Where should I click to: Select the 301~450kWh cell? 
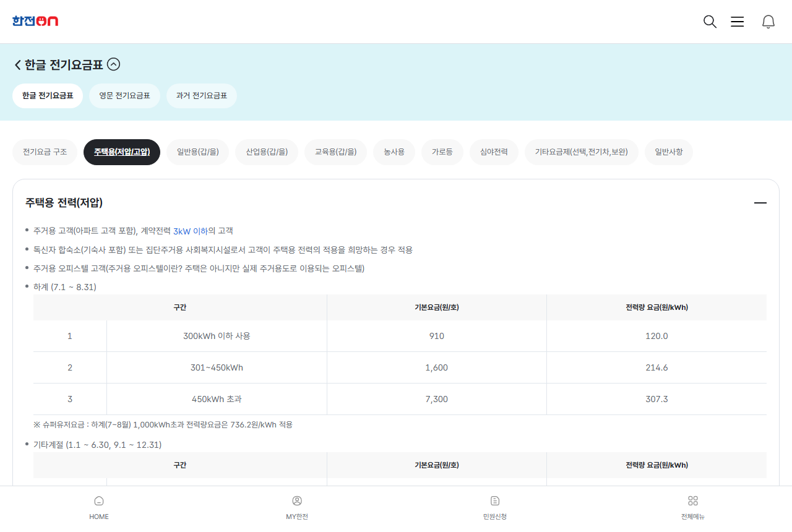(x=217, y=367)
